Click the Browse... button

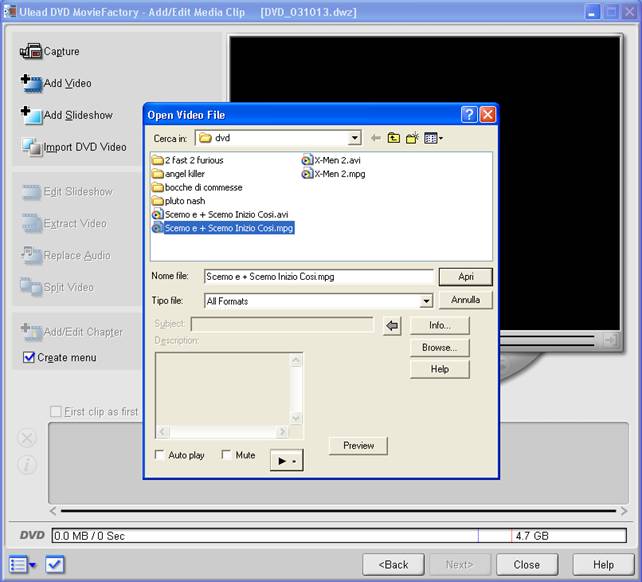click(440, 347)
